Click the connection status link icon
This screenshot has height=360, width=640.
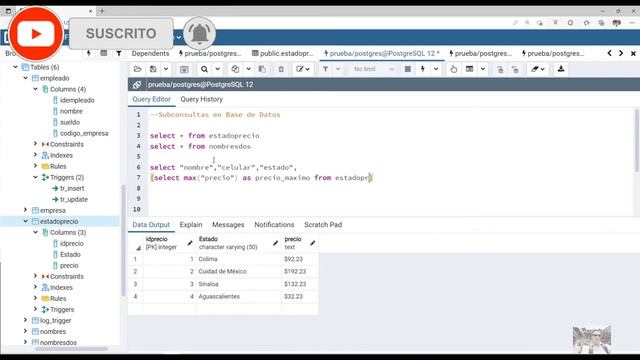(137, 84)
